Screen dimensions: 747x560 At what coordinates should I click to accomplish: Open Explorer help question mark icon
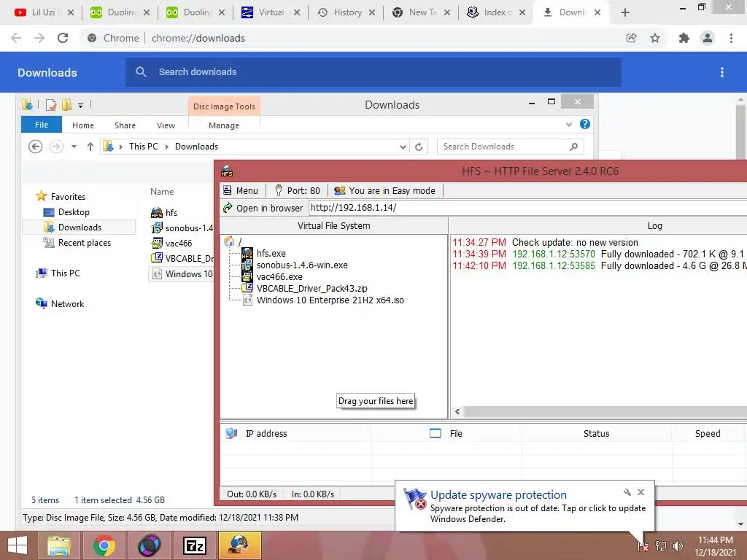(x=585, y=124)
